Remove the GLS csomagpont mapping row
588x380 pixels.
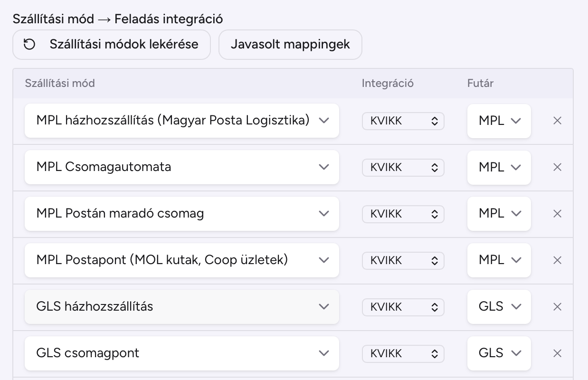pos(558,353)
